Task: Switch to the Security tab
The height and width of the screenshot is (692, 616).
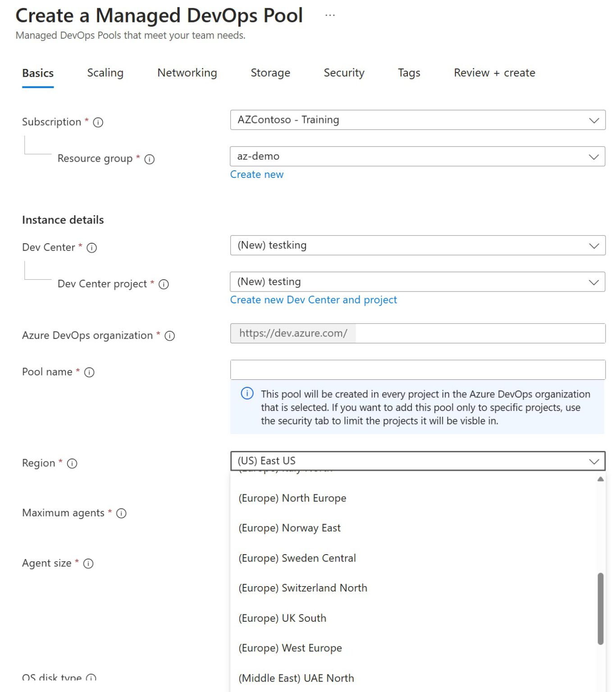Action: (344, 73)
